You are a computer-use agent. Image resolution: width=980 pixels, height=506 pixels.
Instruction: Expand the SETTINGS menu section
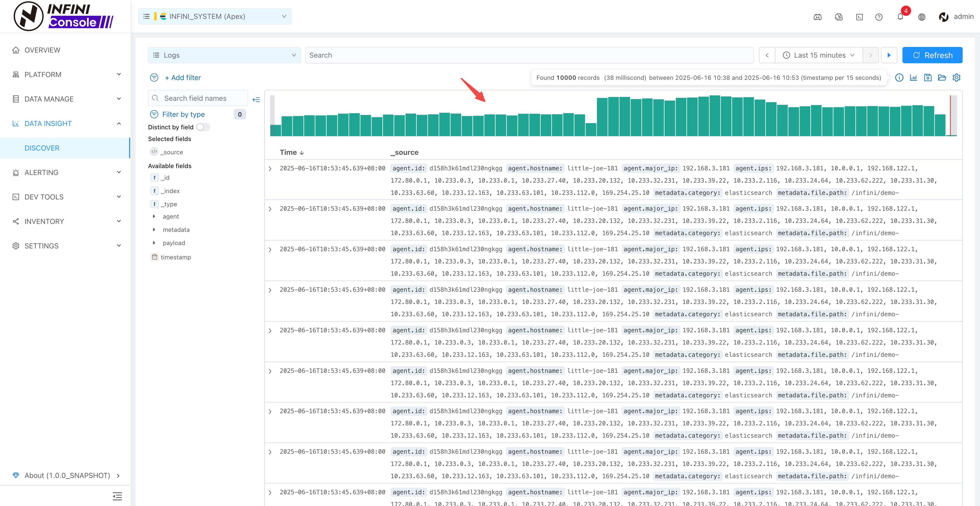pos(65,246)
